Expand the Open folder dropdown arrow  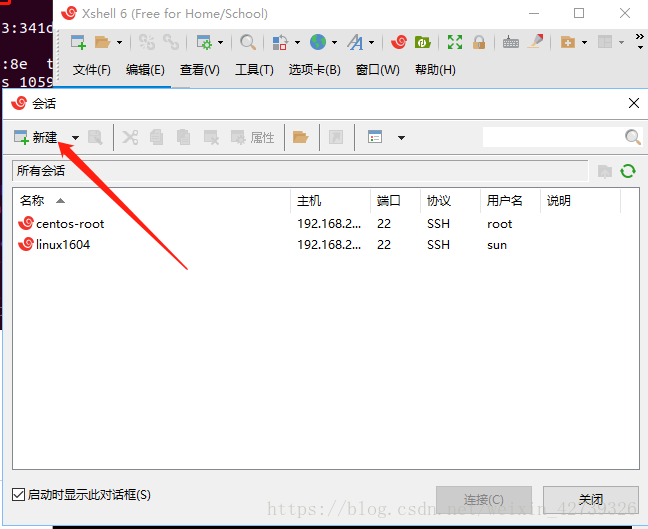(x=119, y=42)
